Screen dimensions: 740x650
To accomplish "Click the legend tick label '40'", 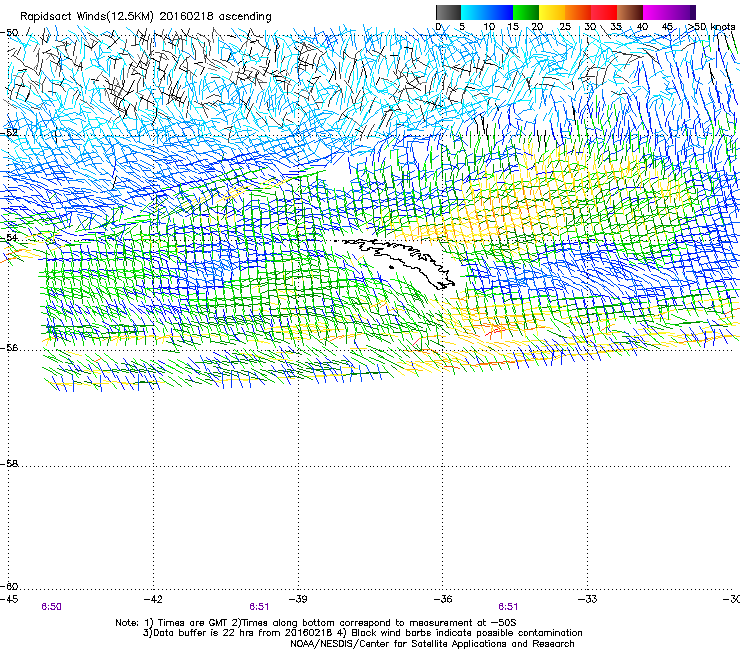I will point(642,27).
